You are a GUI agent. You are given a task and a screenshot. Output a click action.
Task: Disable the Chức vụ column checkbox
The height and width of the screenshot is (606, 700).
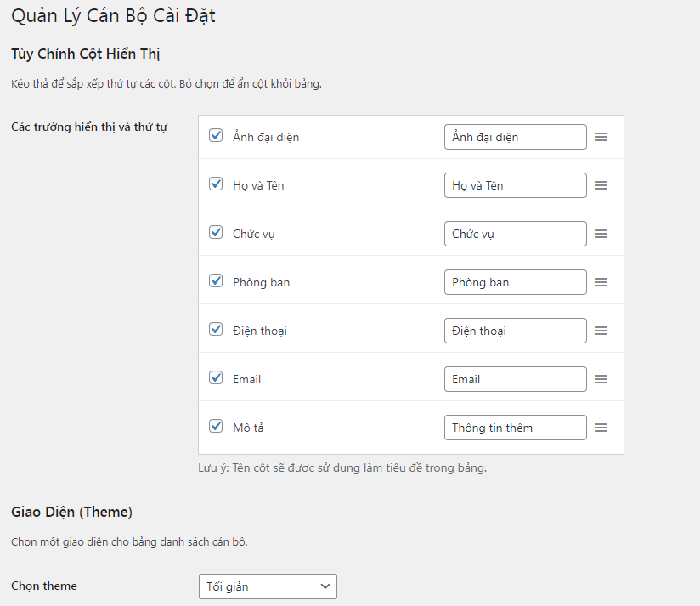pyautogui.click(x=216, y=232)
